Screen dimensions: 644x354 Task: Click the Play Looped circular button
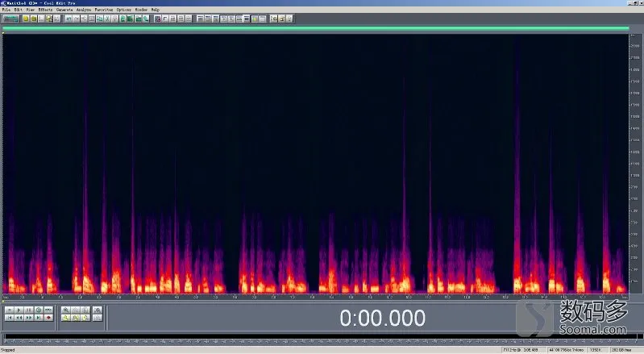point(39,310)
